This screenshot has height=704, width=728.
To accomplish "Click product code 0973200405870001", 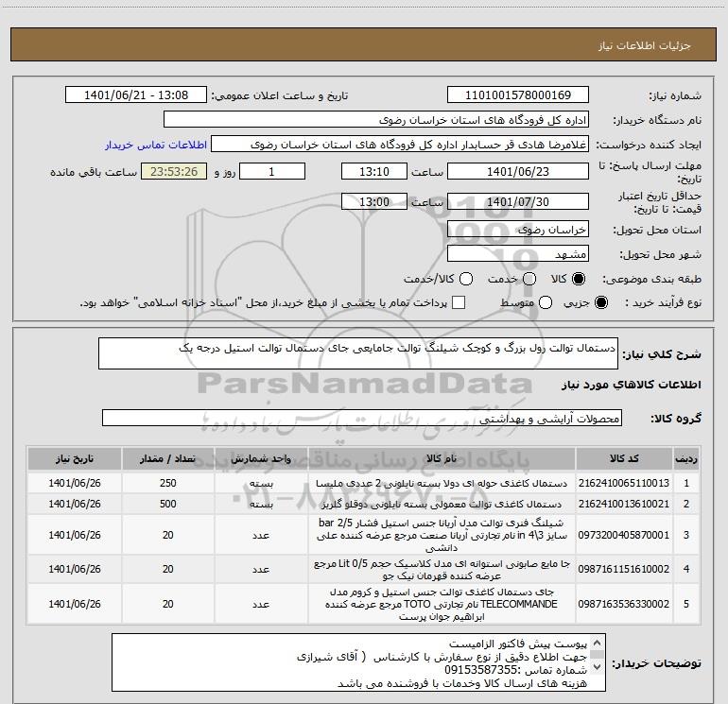I will pyautogui.click(x=624, y=535).
